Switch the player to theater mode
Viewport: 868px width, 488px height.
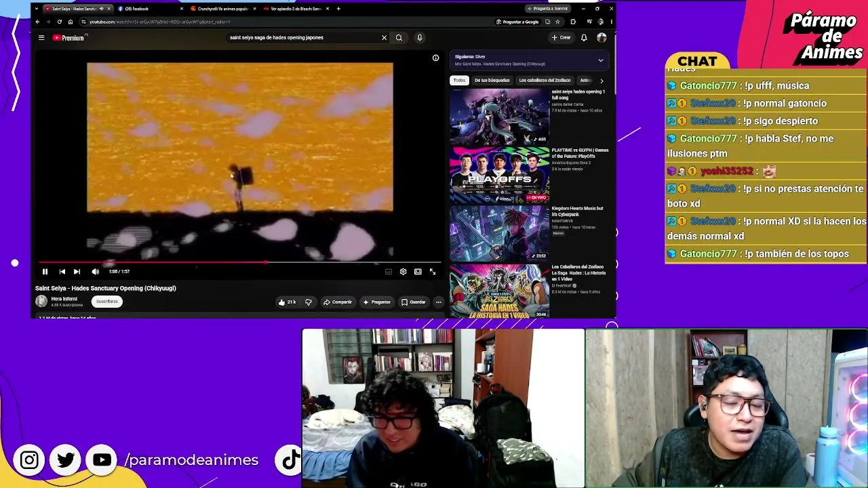click(418, 272)
